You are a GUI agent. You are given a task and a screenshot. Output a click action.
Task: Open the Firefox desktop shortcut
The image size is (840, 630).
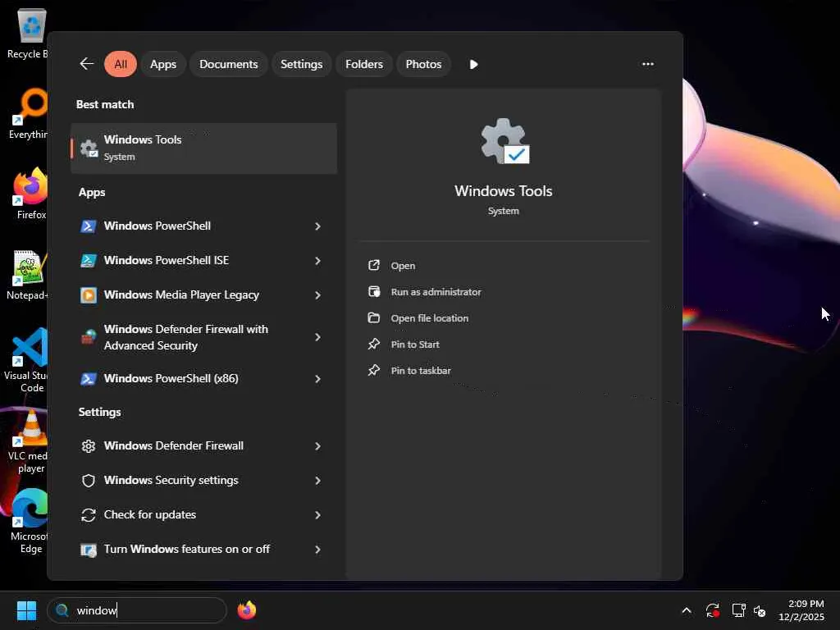point(30,194)
